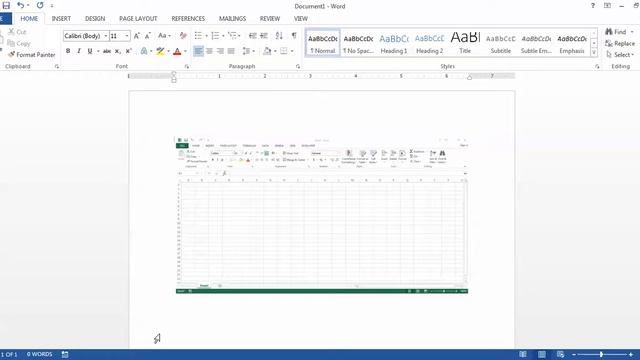This screenshot has height=360, width=640.
Task: Click the Help question mark icon
Action: (x=593, y=6)
